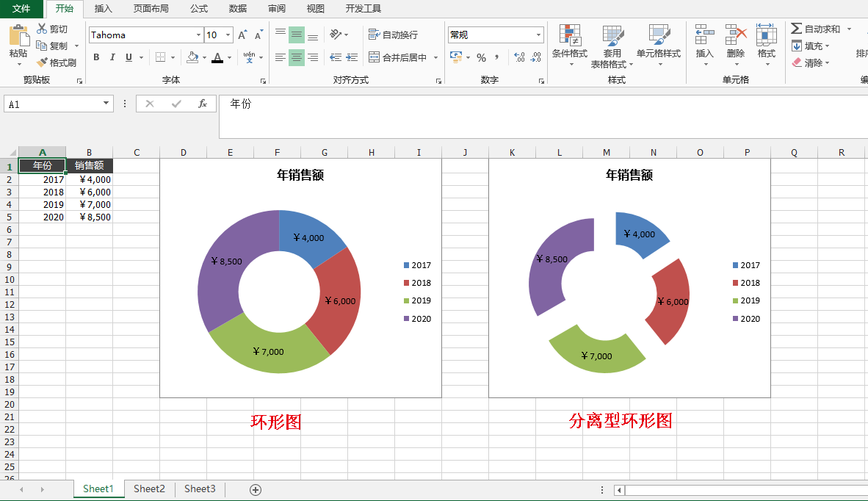Toggle align text right
The width and height of the screenshot is (868, 501).
tap(313, 57)
